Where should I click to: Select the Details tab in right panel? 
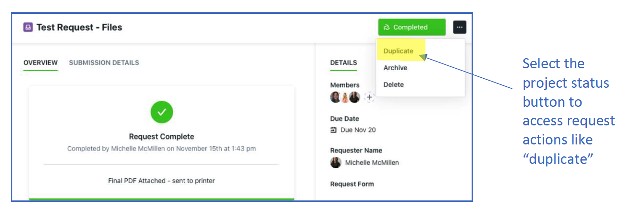(x=343, y=63)
